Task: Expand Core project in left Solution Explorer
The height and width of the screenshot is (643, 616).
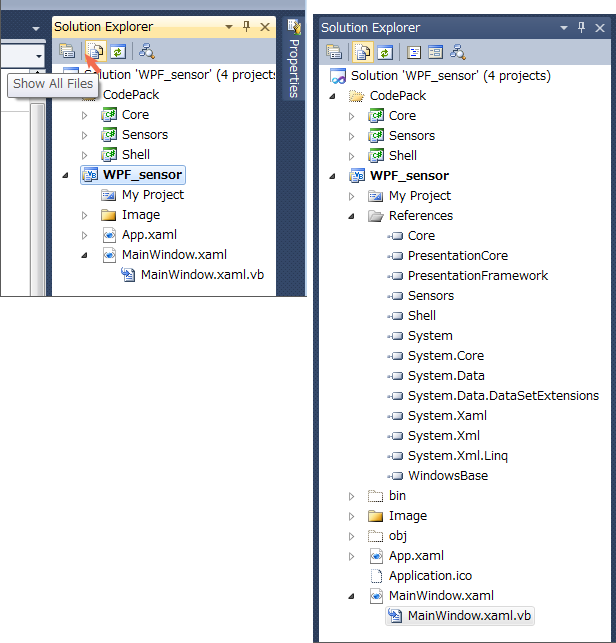Action: pyautogui.click(x=84, y=115)
